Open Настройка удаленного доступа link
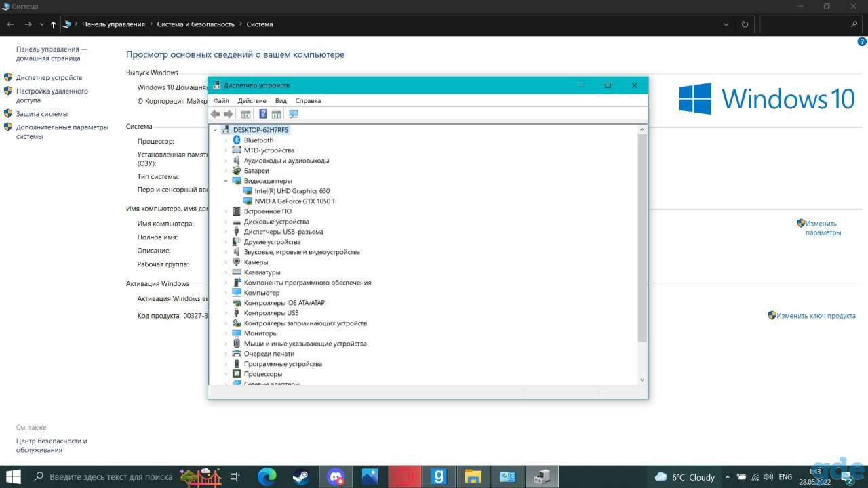This screenshot has width=868, height=488. [x=52, y=96]
